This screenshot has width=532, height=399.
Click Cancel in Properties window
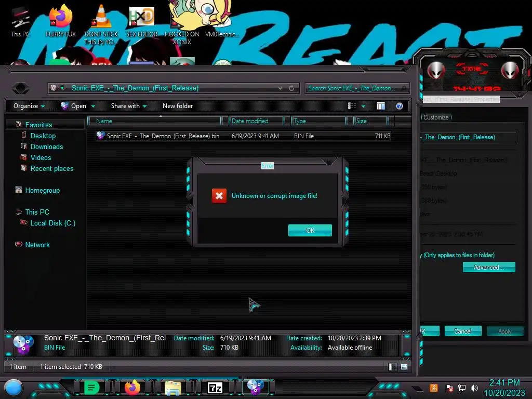(463, 331)
